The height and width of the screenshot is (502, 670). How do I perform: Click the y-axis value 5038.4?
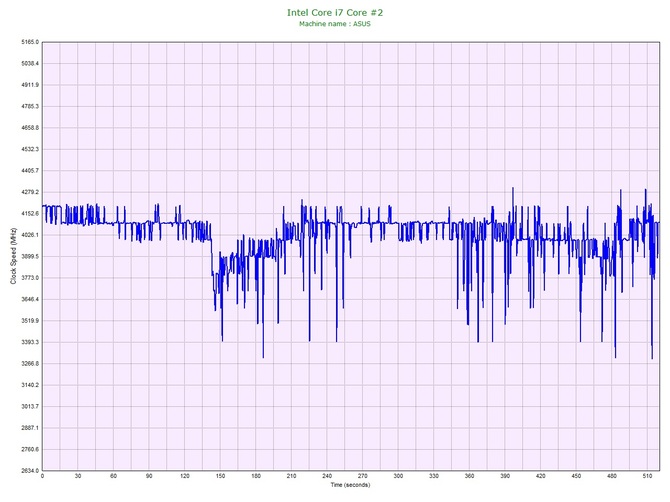pyautogui.click(x=30, y=64)
